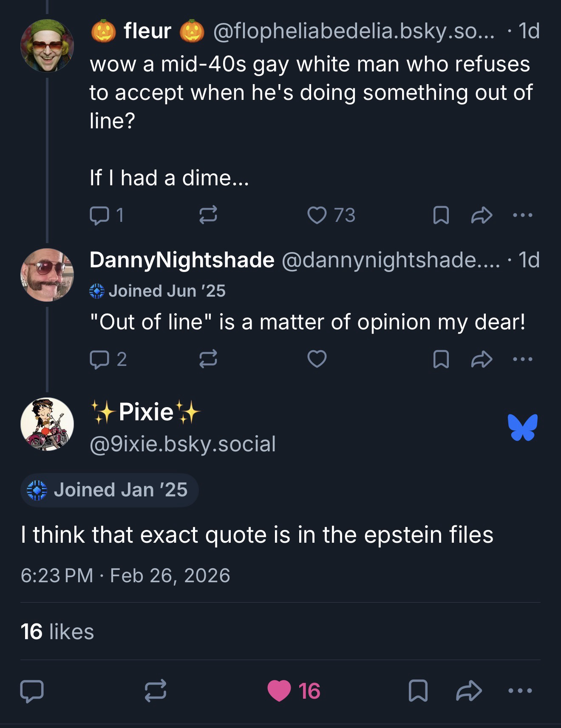Open the blue butterfly Bluesky icon

click(522, 427)
